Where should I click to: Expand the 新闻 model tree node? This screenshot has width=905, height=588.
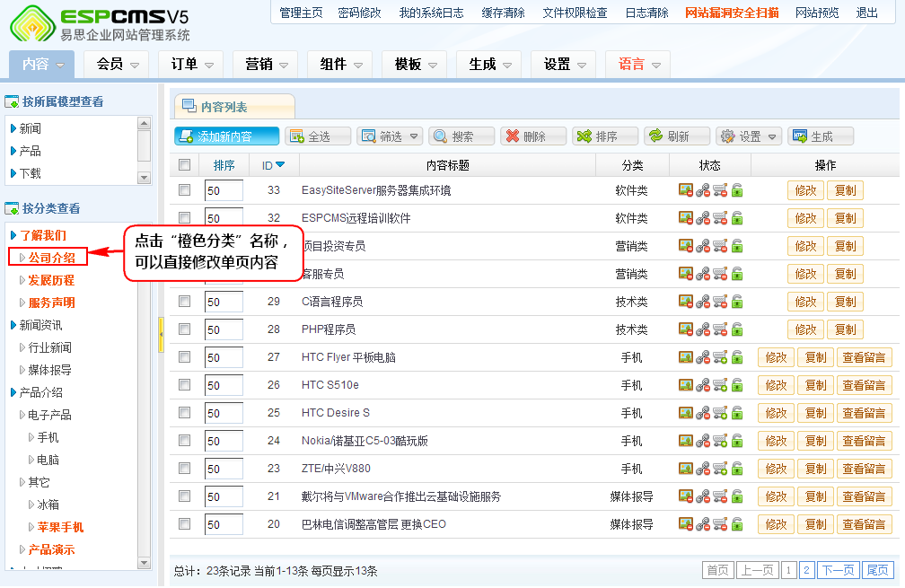pyautogui.click(x=13, y=128)
